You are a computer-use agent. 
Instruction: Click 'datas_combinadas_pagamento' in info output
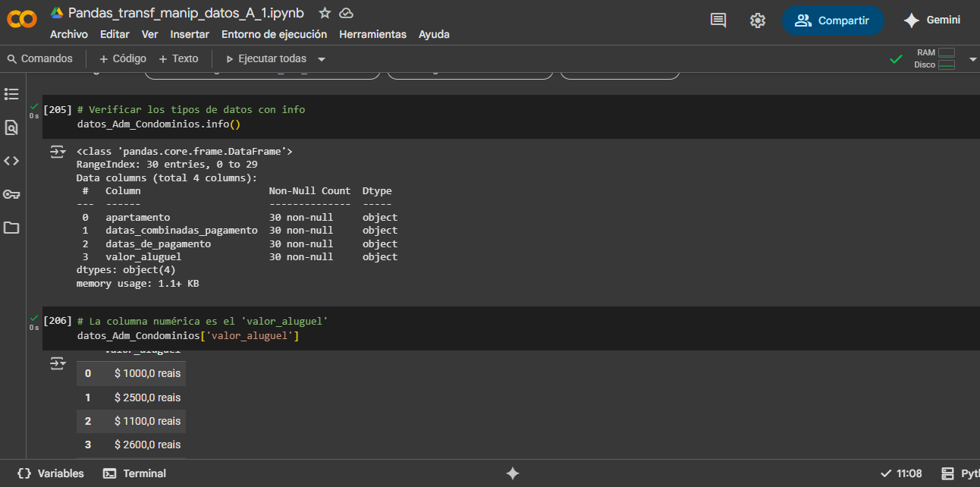pos(181,230)
